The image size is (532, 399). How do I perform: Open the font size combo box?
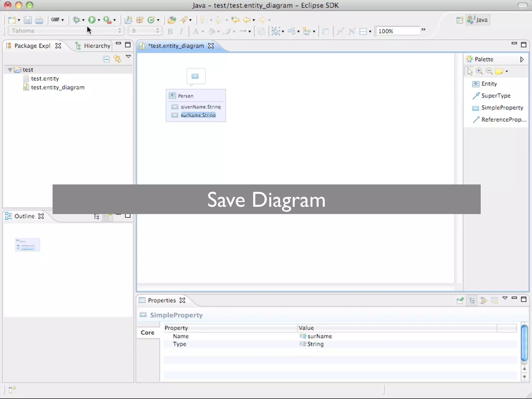(145, 31)
